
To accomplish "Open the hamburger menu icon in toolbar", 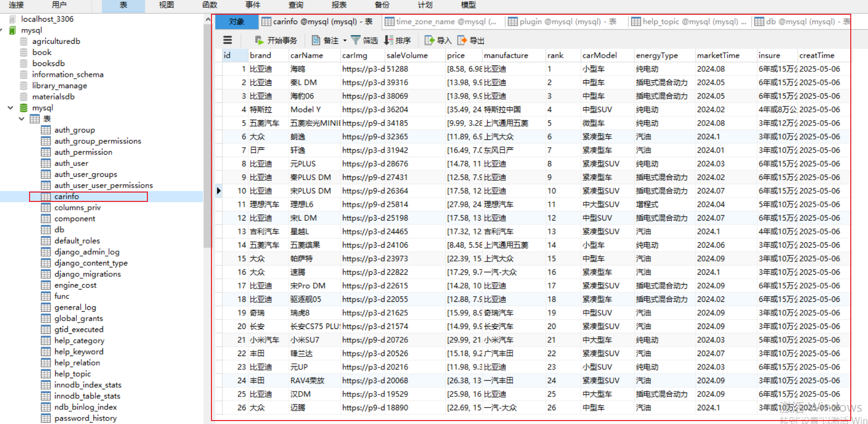I will point(227,40).
